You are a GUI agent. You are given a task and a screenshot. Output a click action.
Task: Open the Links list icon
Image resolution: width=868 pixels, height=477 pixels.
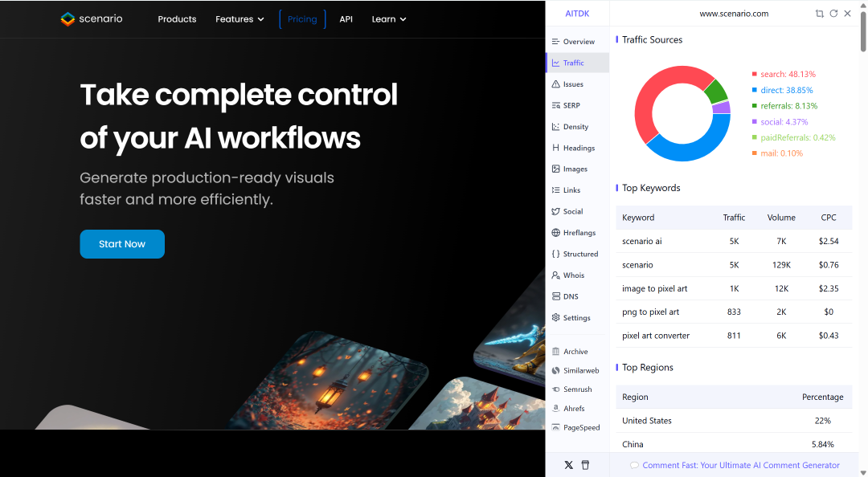pos(555,190)
